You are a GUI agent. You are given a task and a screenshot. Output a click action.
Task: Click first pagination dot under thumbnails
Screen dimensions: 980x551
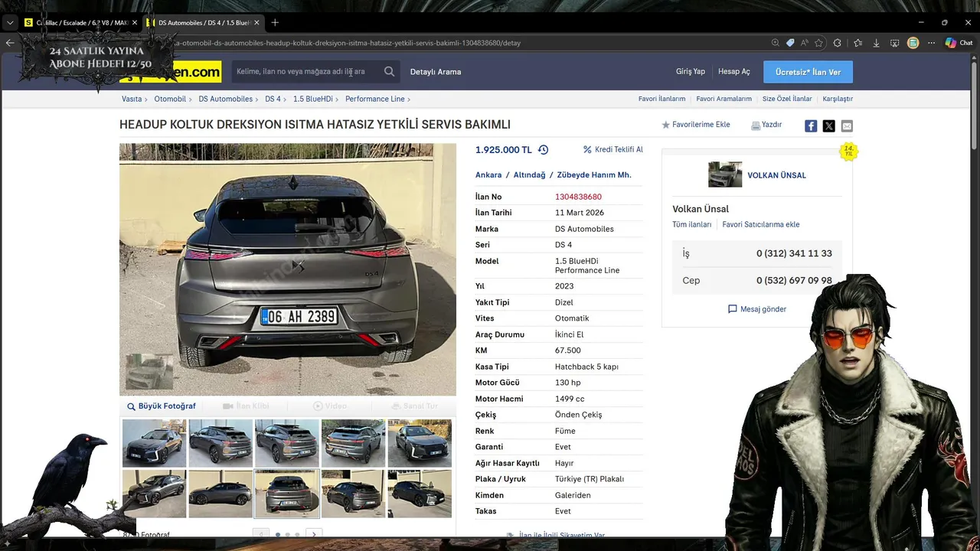pos(277,535)
